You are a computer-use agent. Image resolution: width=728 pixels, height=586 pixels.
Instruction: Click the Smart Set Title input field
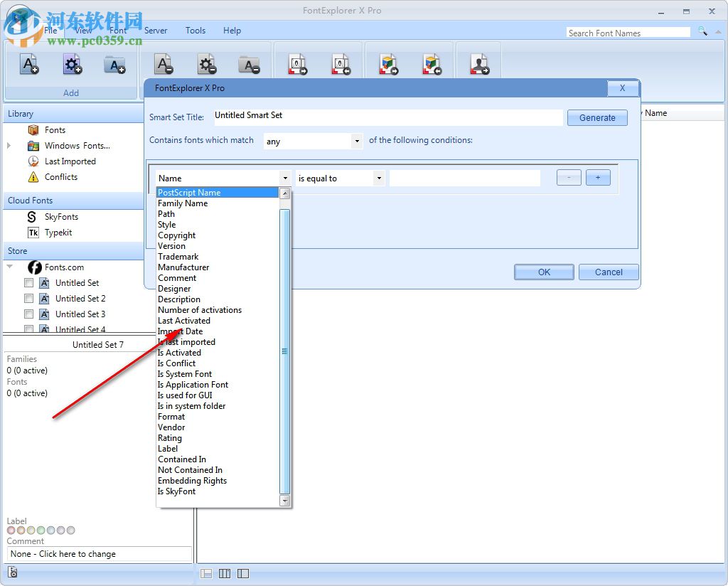387,117
